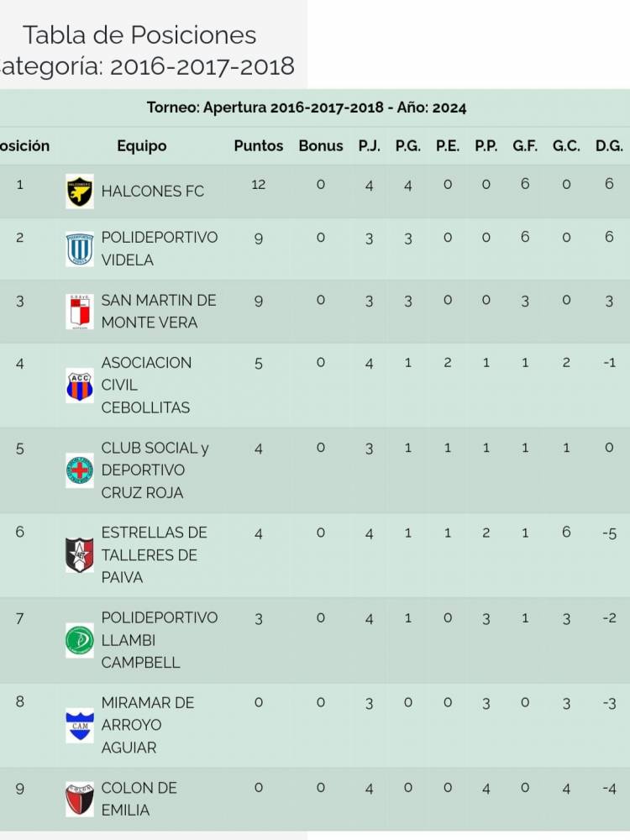The image size is (630, 840).
Task: Open the POLIDEPORTIVO VIDELA team name
Action: pos(159,249)
